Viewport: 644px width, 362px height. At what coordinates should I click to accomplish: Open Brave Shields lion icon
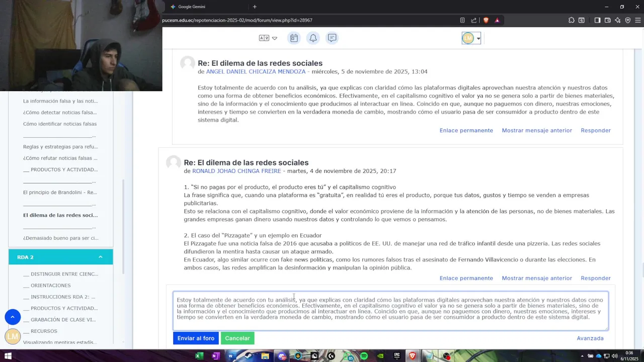coord(486,20)
